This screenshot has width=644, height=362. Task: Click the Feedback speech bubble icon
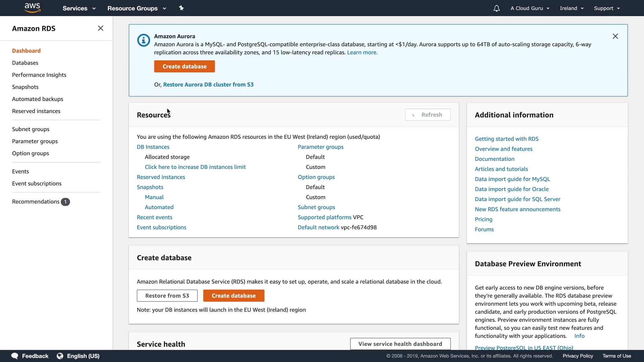coord(15,356)
